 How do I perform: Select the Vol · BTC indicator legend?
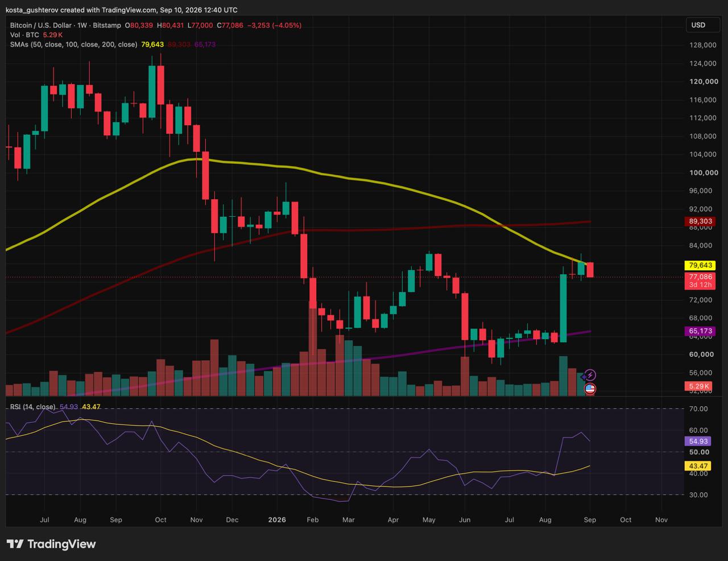click(24, 35)
